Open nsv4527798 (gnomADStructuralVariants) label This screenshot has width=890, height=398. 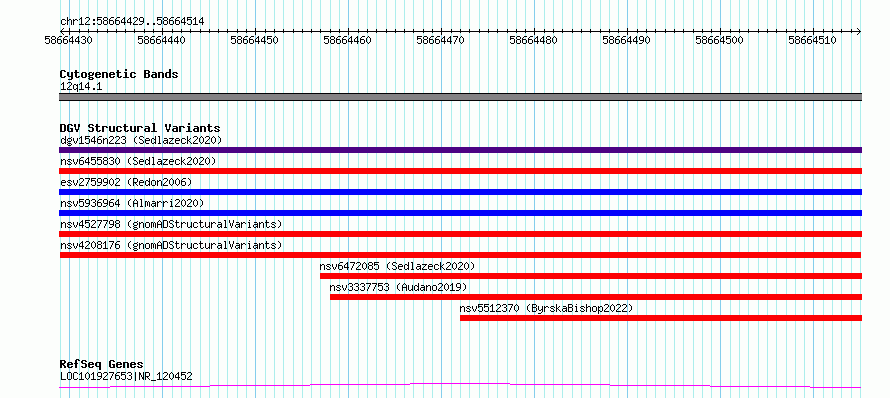click(x=171, y=224)
